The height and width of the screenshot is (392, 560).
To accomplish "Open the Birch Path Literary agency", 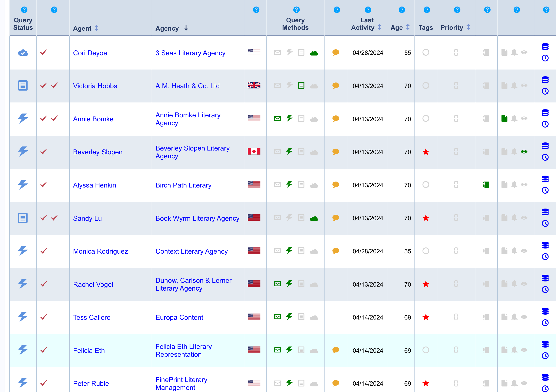I will click(183, 185).
